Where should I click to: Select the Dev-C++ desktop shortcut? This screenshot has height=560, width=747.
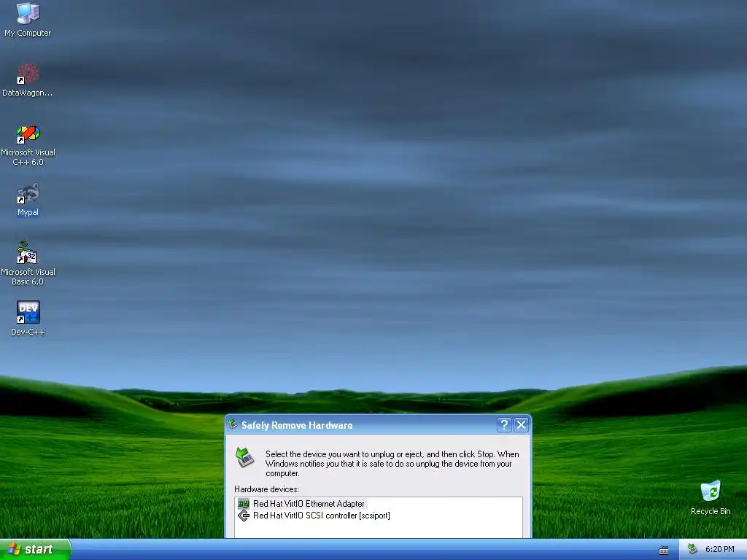click(x=28, y=318)
